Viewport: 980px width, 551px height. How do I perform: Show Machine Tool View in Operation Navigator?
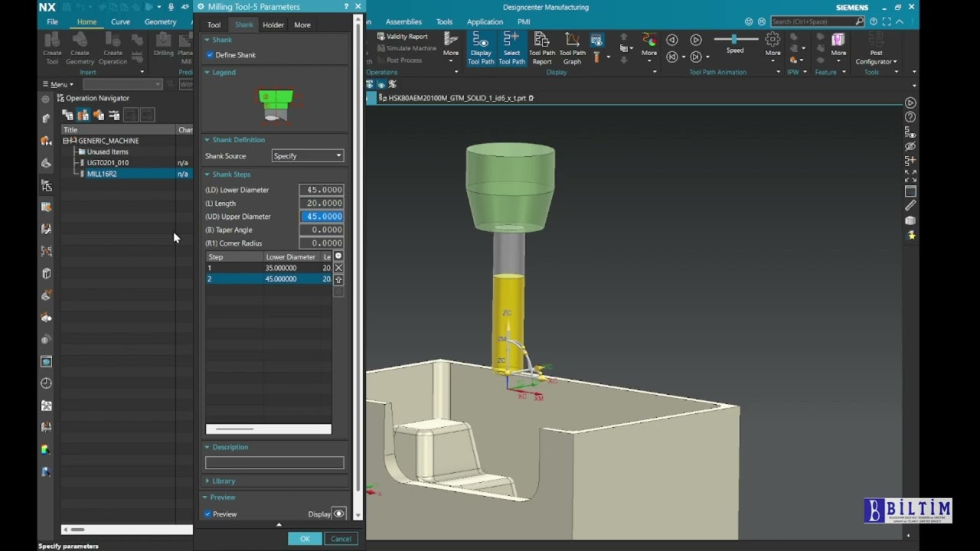pos(83,116)
